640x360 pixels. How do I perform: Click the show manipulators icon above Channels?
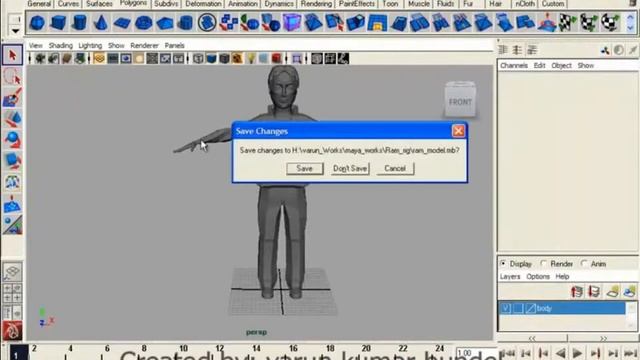pyautogui.click(x=605, y=50)
